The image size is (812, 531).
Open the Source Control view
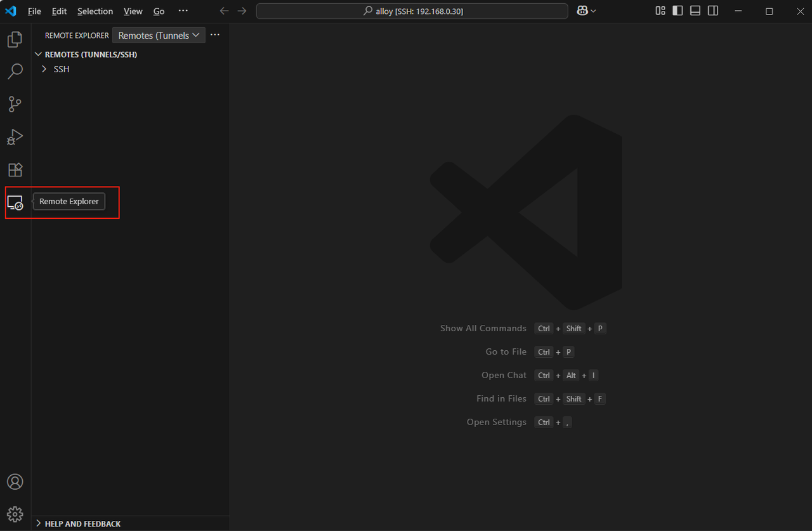coord(15,104)
